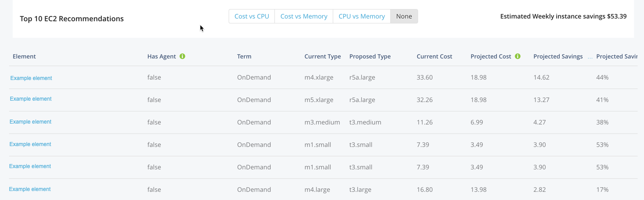Select the None chart option
The width and height of the screenshot is (644, 200).
[404, 16]
